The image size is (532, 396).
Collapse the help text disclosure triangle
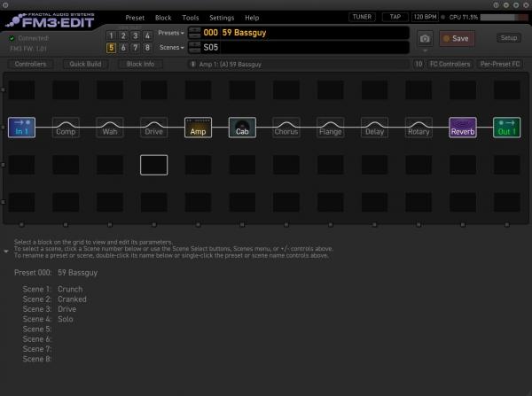click(6, 252)
